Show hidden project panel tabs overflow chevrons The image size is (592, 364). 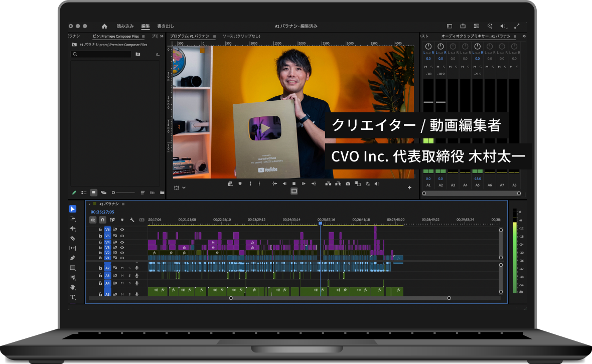[162, 36]
